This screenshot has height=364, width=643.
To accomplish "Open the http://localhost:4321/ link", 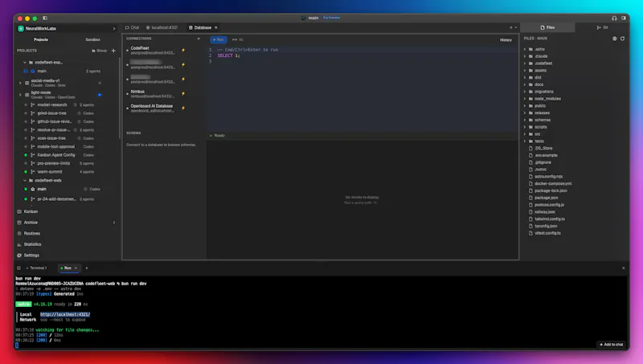I will (65, 314).
